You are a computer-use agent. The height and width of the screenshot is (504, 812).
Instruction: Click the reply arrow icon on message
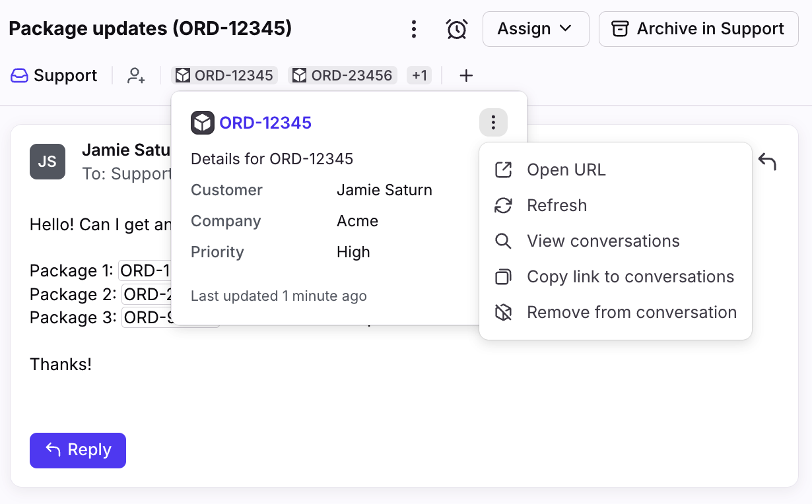click(766, 162)
